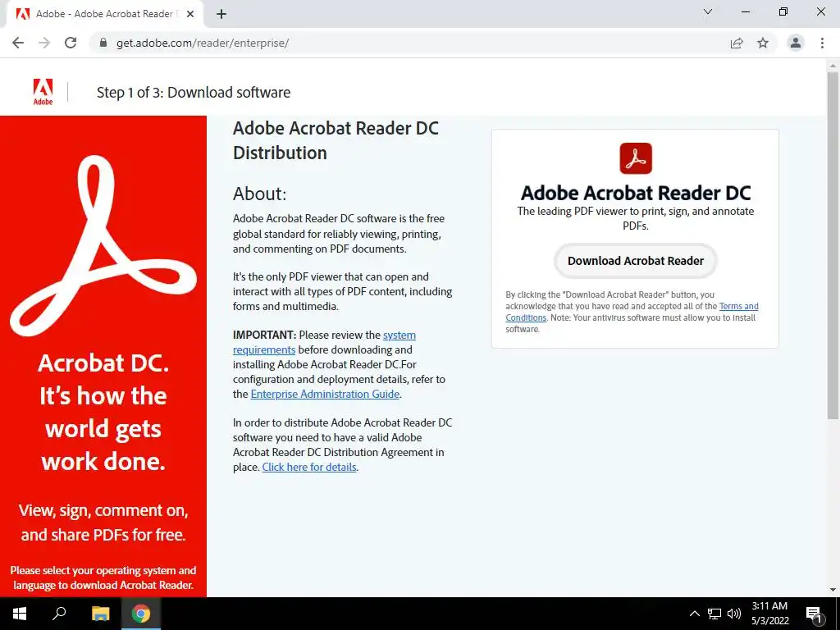Screen dimensions: 840x630
Task: Close the Adobe Acrobat Reader tab
Action: click(x=190, y=15)
